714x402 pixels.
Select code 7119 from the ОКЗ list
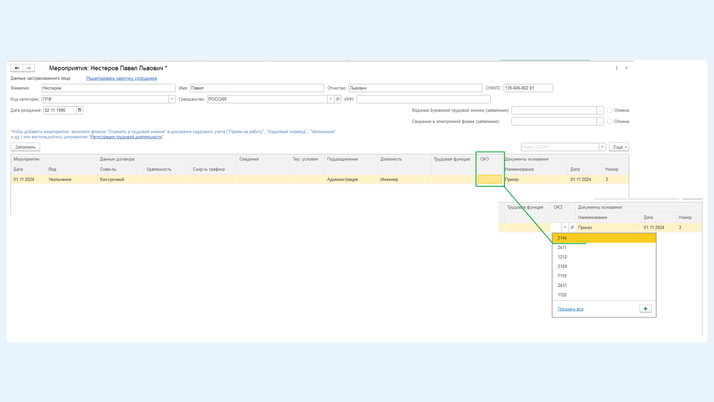pos(562,276)
